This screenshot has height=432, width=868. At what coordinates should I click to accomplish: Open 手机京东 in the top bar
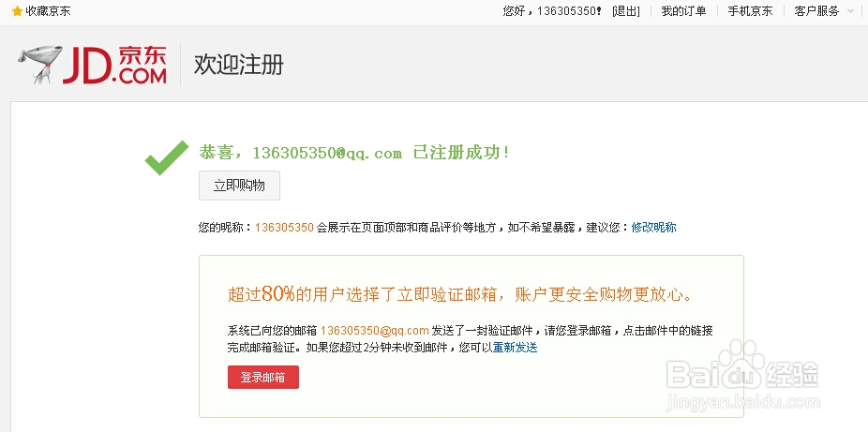[750, 11]
